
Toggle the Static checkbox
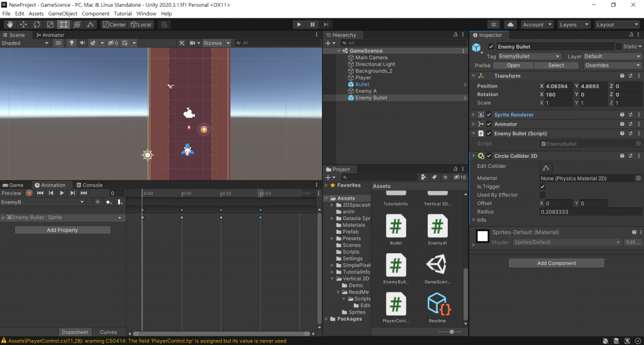(619, 47)
